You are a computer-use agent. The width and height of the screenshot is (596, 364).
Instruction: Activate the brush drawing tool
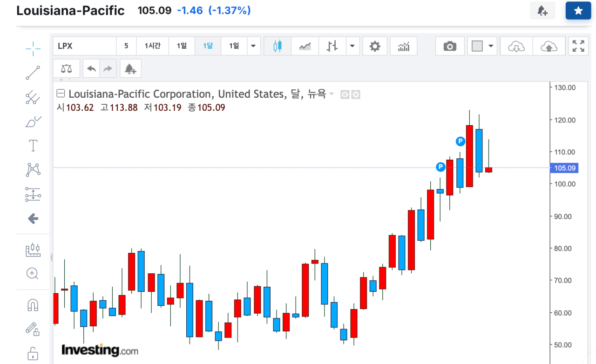(33, 122)
